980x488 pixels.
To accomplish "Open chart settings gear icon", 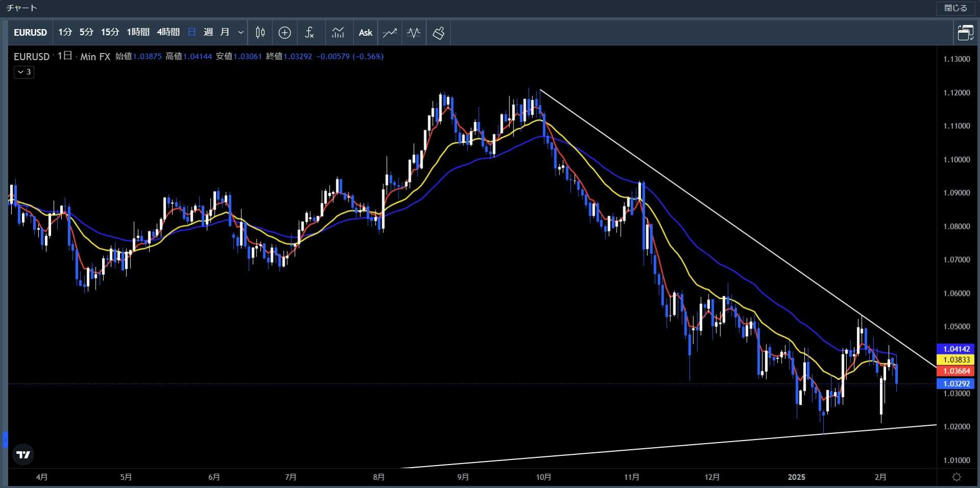I will coord(957,477).
